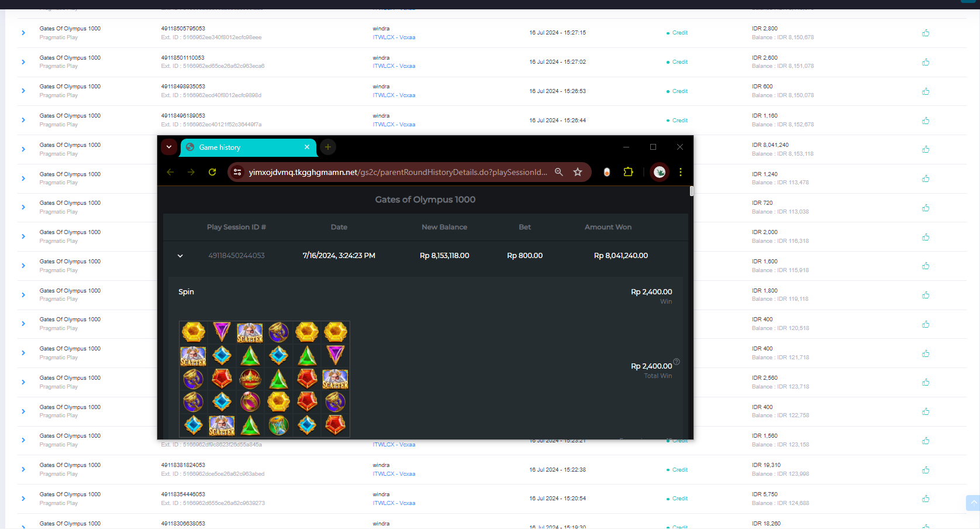This screenshot has height=529, width=980.
Task: Click the Play Session ID # column header
Action: coord(236,227)
